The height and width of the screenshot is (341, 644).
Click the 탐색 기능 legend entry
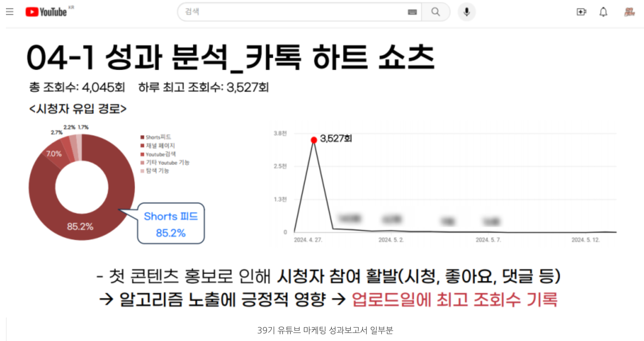(x=157, y=171)
